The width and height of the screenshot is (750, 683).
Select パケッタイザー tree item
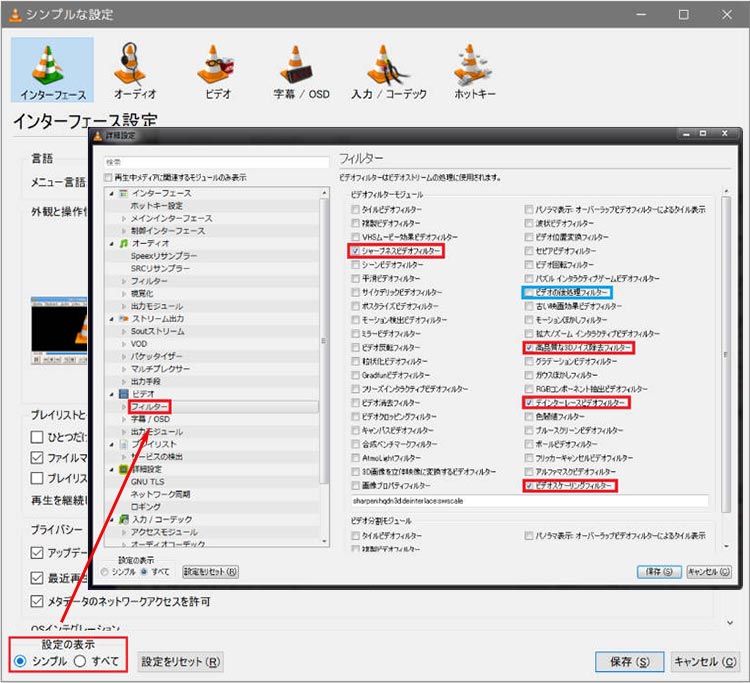click(x=156, y=356)
